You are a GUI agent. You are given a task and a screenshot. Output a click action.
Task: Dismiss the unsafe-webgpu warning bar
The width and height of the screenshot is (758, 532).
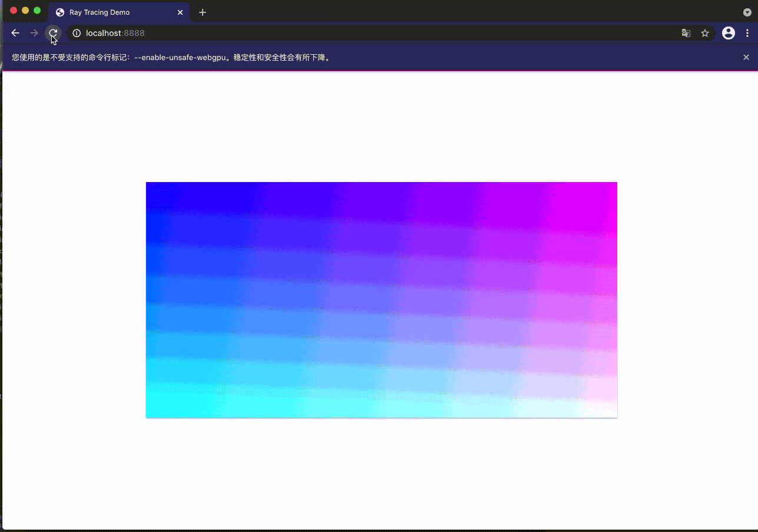tap(746, 57)
